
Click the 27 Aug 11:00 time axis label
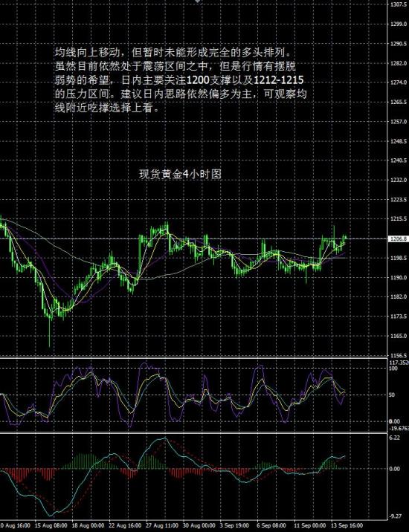(x=162, y=526)
